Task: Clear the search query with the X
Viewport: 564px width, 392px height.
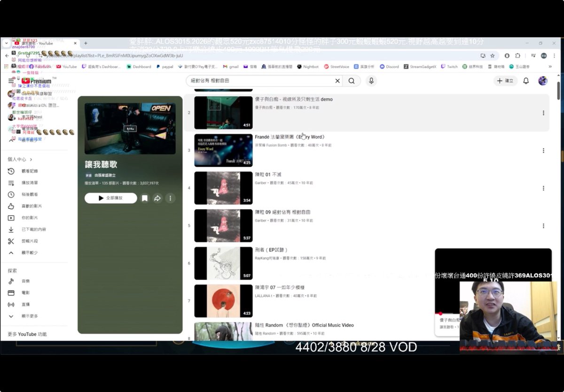Action: tap(337, 81)
